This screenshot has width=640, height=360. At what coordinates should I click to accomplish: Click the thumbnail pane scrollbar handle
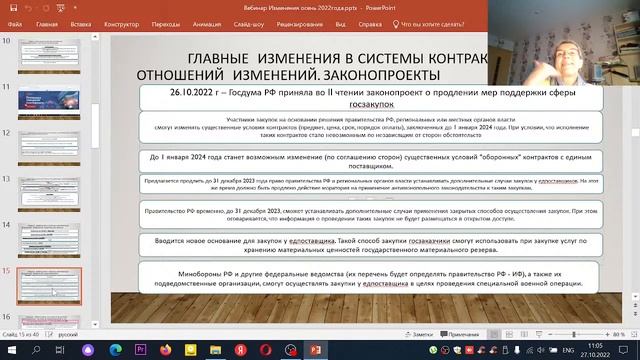pyautogui.click(x=95, y=126)
